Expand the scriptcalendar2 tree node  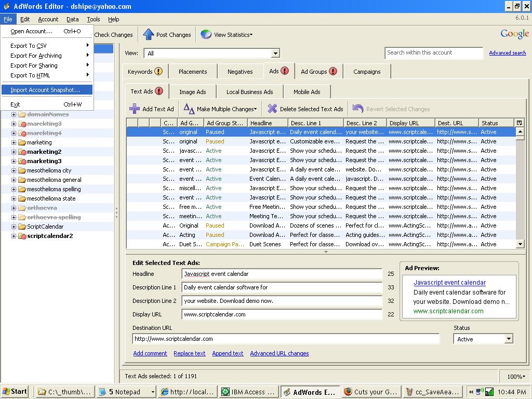tap(14, 236)
